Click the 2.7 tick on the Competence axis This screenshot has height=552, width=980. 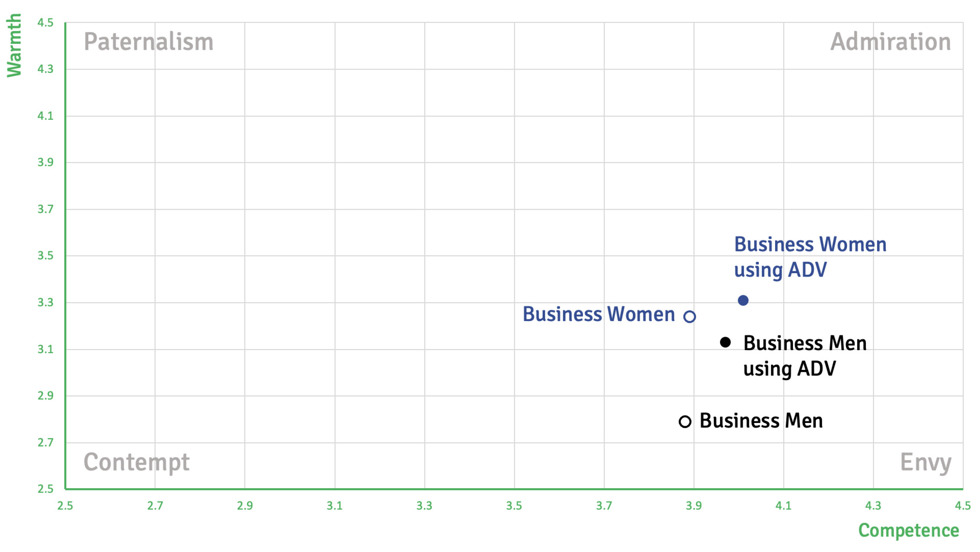pos(155,506)
